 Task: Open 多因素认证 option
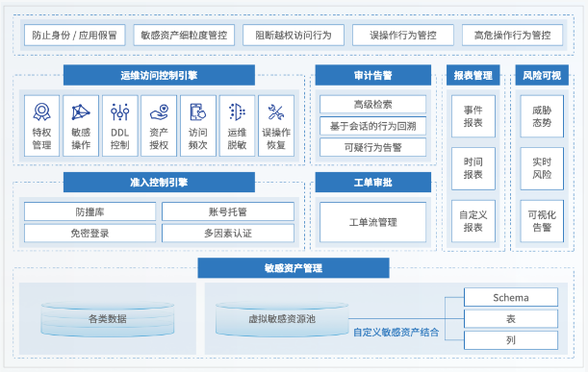pos(228,233)
